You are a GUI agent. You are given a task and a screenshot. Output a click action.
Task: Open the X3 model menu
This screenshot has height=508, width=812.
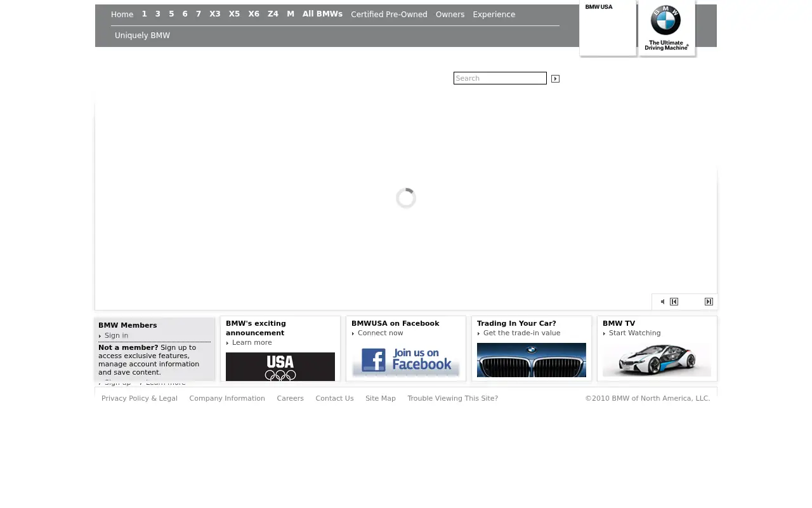click(215, 14)
